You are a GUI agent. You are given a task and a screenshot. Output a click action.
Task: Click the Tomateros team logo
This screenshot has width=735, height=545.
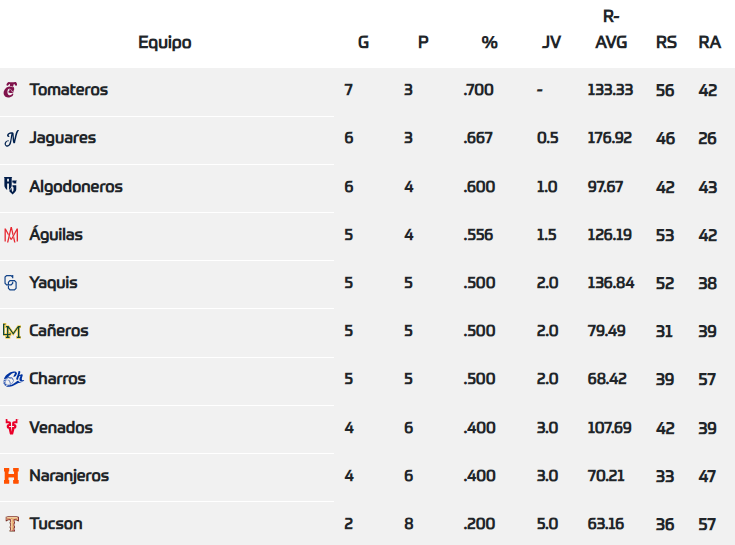click(11, 90)
